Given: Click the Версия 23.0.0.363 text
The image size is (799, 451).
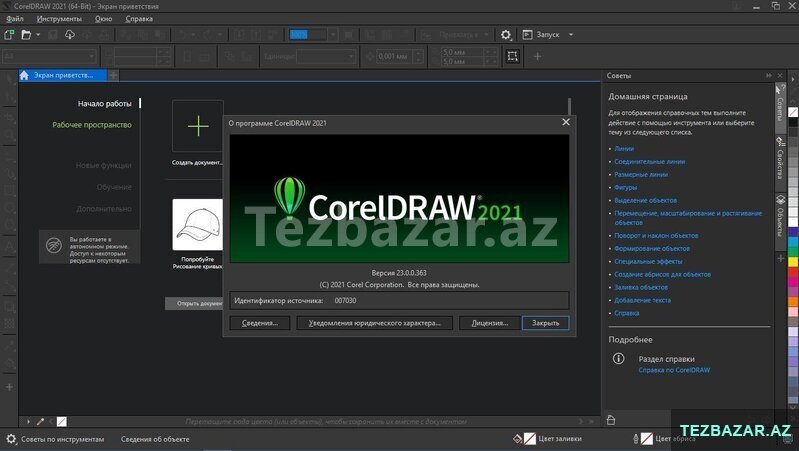Looking at the screenshot, I should coord(399,273).
